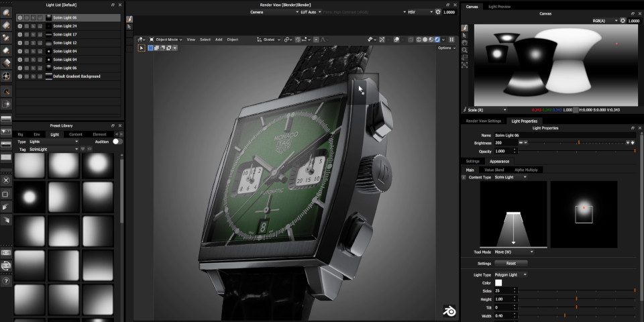Click Blender proportional editing icon

(316, 40)
